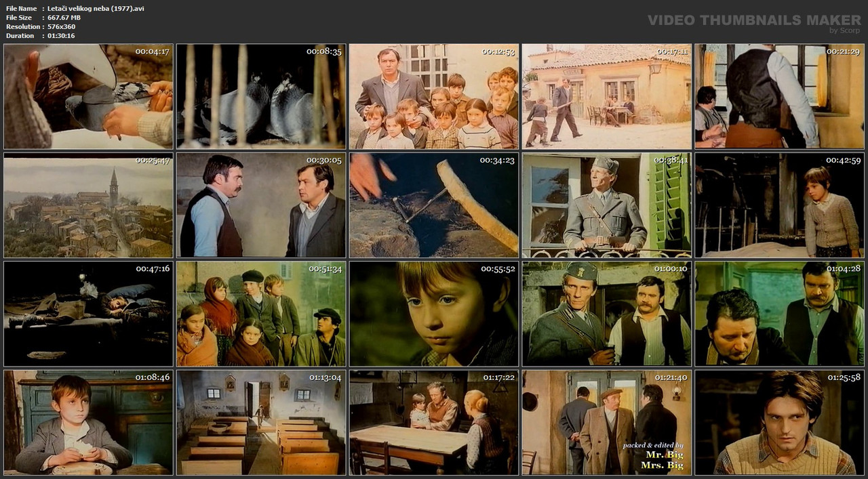This screenshot has width=868, height=479.
Task: Select the street scene frame at 00:17:11
Action: (x=607, y=97)
